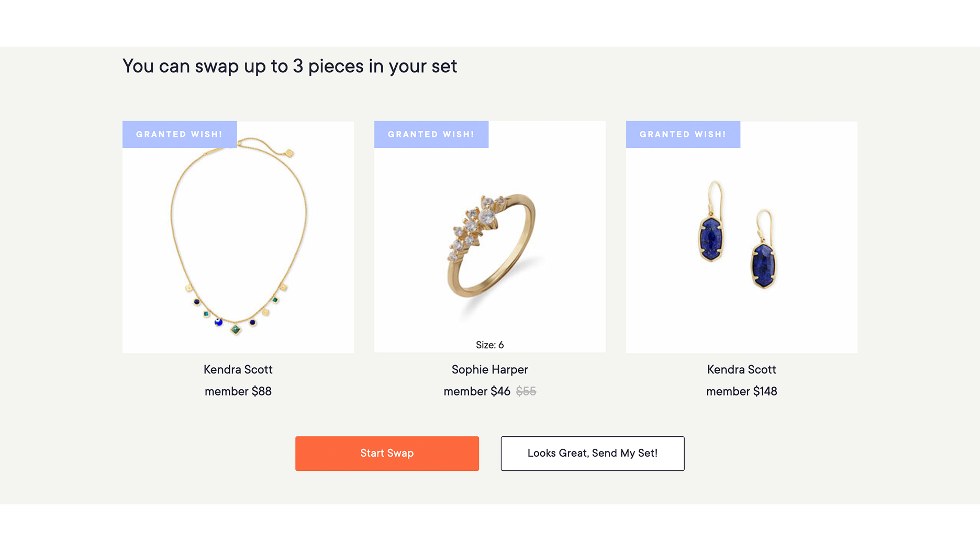Viewport: 980px width, 551px height.
Task: Click the Size: 6 label
Action: tap(490, 345)
